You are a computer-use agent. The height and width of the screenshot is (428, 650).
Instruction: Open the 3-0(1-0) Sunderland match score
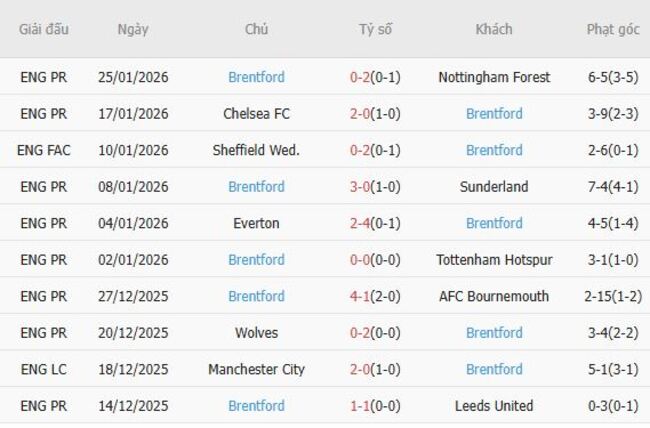(375, 187)
